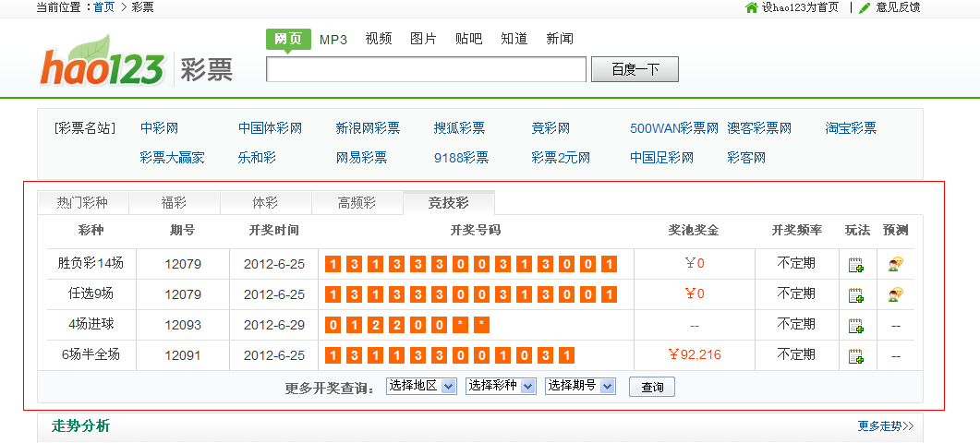The image size is (980, 443).
Task: Click the 百度一下 search button
Action: click(x=635, y=69)
